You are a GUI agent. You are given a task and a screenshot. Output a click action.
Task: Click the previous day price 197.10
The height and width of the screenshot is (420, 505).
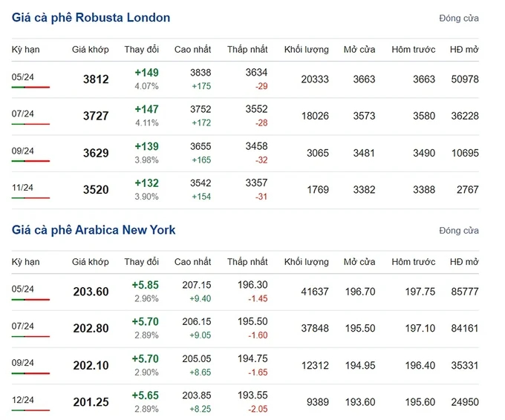(420, 328)
